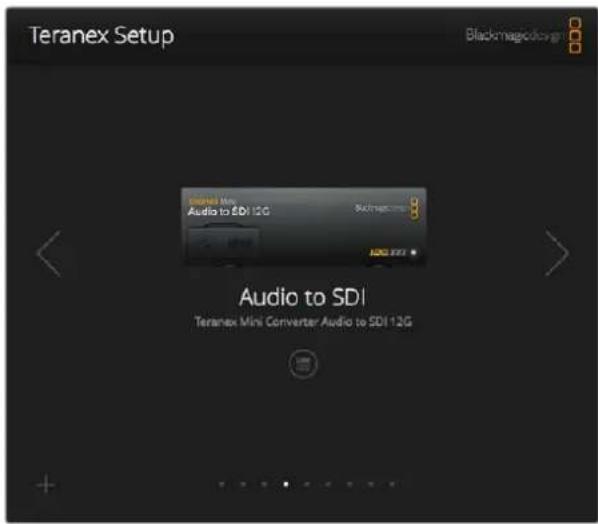598x524 pixels.
Task: Select the third page indicator dot
Action: (x=264, y=484)
